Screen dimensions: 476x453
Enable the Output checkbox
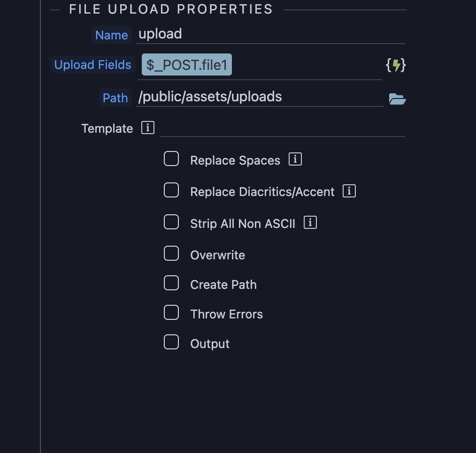click(x=171, y=342)
